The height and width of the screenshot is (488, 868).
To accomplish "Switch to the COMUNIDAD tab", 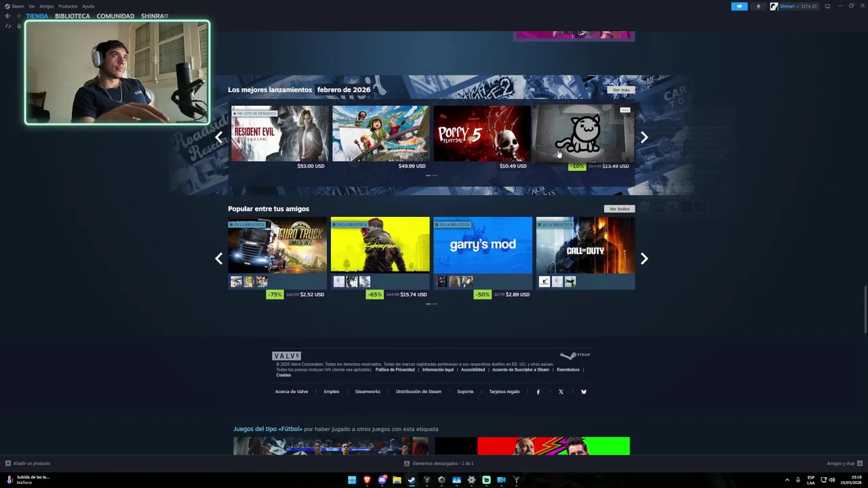I will tap(115, 16).
